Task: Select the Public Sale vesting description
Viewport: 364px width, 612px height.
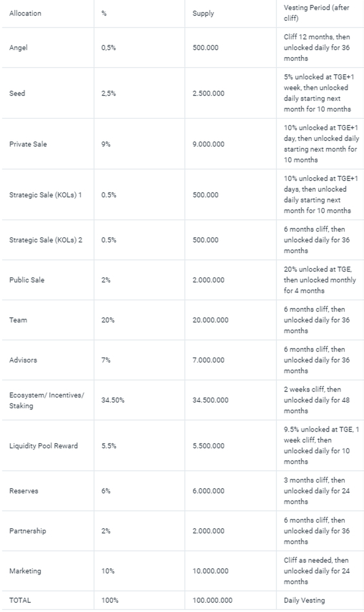Action: 320,280
